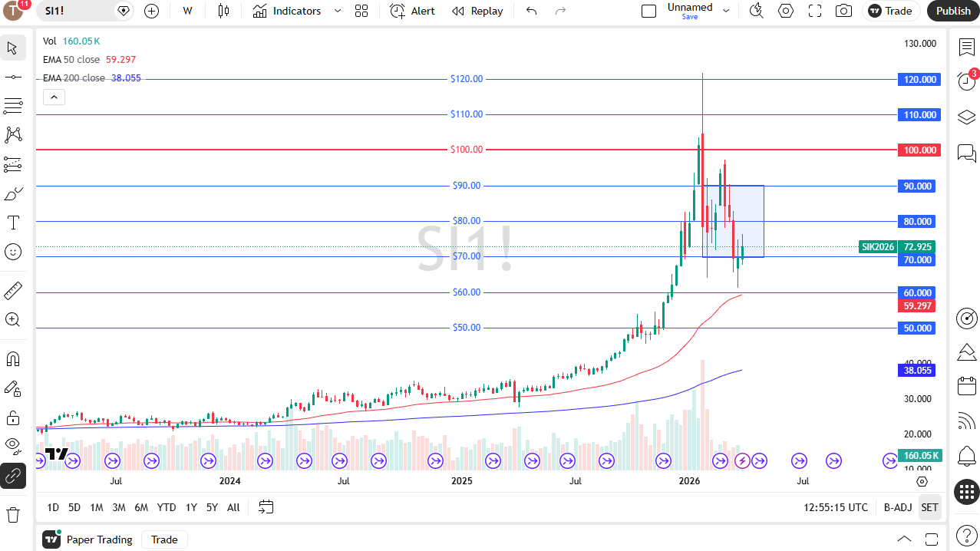Select the 1M date range
Viewport: 980px width, 551px height.
coord(97,507)
